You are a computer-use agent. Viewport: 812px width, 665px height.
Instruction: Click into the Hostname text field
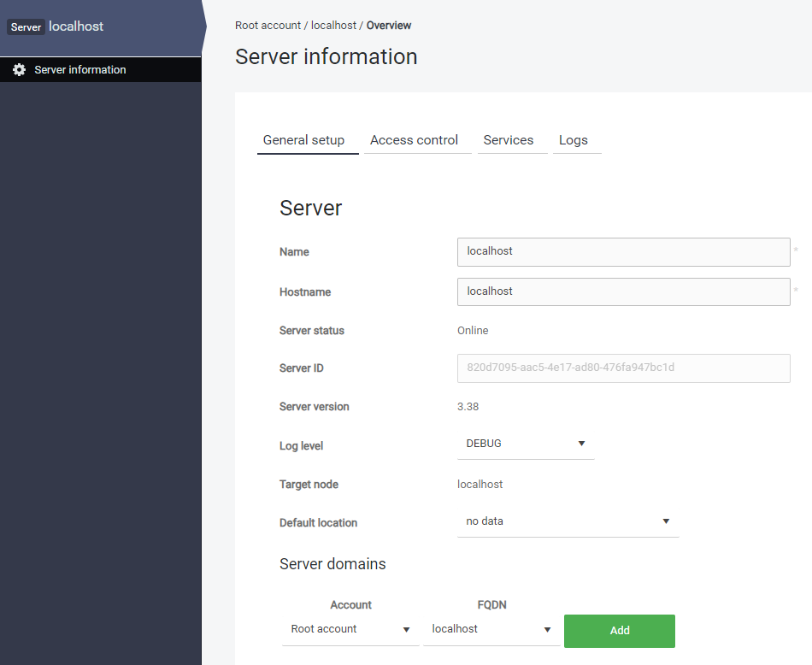[x=623, y=291]
